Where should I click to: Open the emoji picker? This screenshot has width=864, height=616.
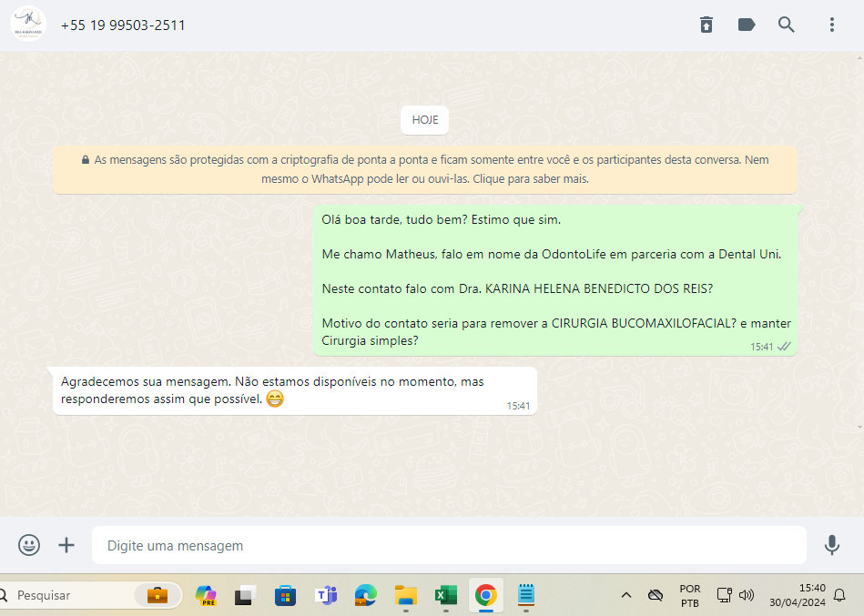[x=29, y=545]
